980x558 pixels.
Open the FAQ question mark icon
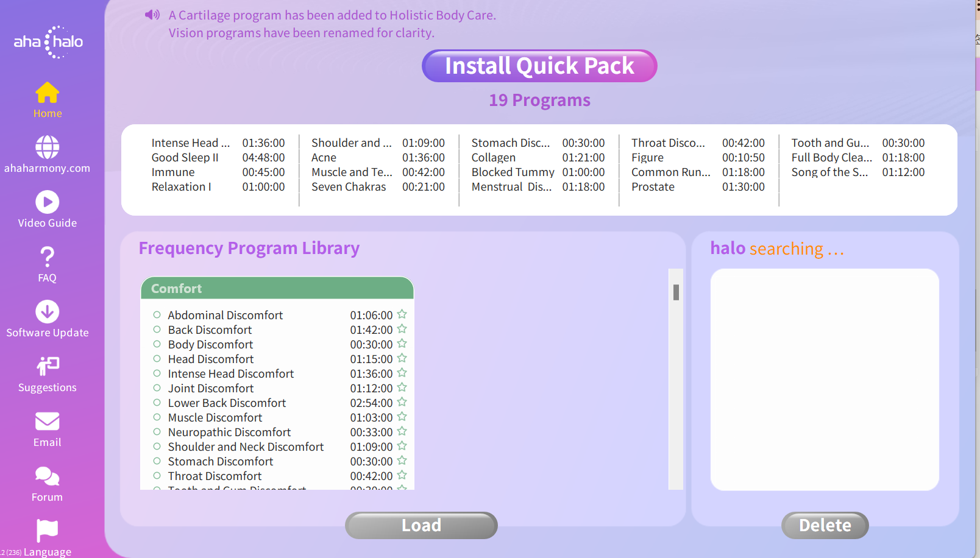(x=48, y=256)
